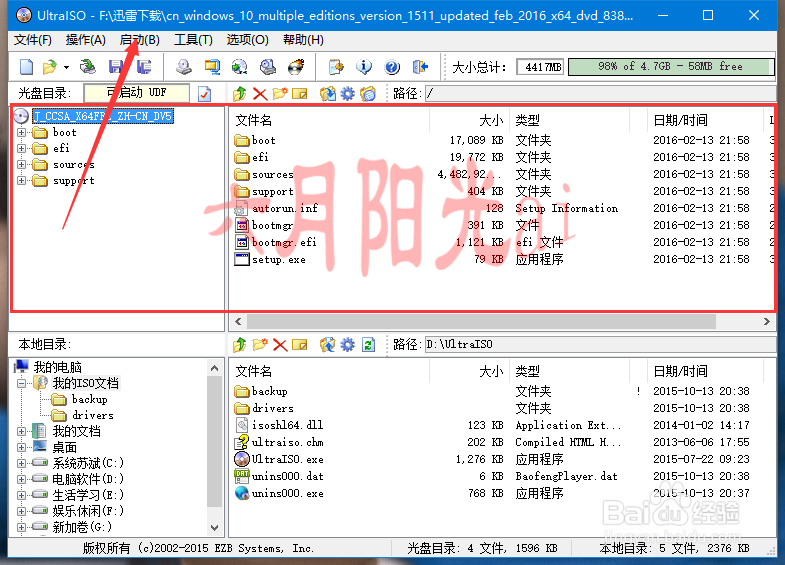
Task: Expand the 我的文档 tree node
Action: [x=22, y=431]
